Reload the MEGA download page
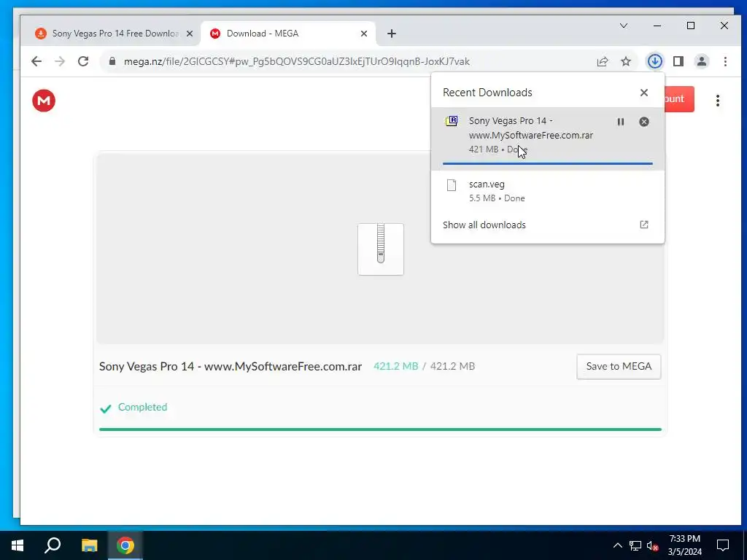This screenshot has width=747, height=560. pos(83,61)
